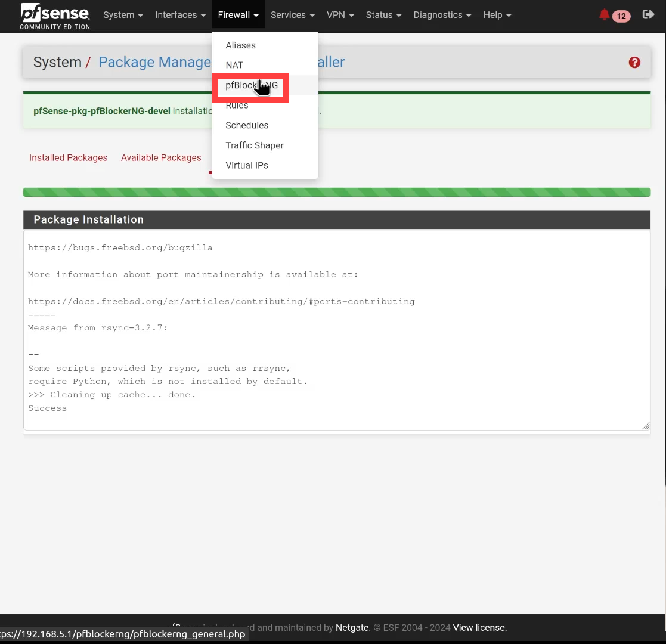666x644 pixels.
Task: Click the logout arrow icon
Action: pos(648,14)
